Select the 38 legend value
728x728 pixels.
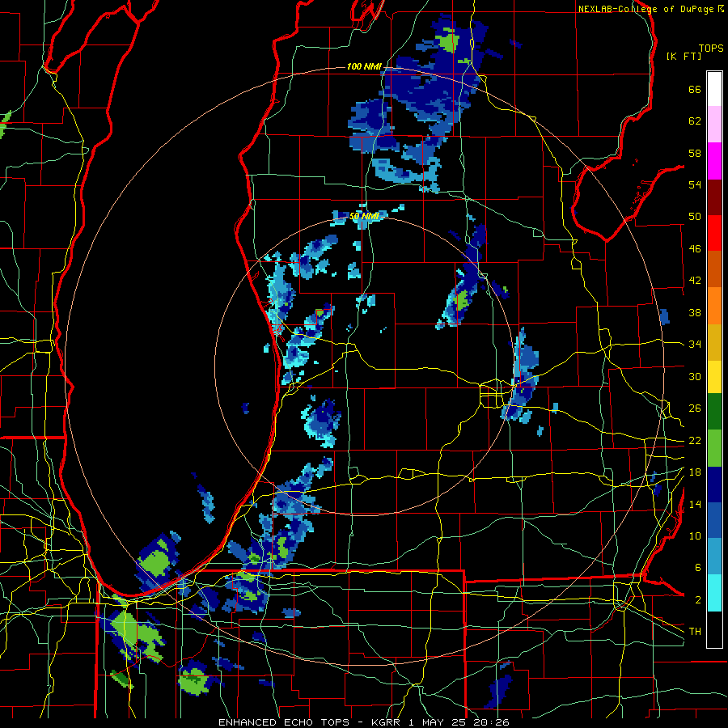[x=695, y=312]
